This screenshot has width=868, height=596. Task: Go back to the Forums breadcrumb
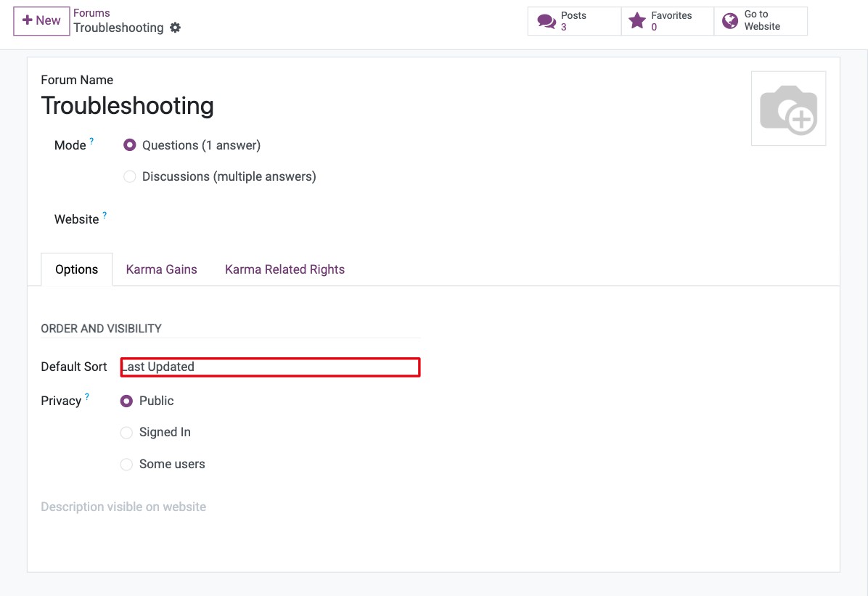pyautogui.click(x=92, y=13)
